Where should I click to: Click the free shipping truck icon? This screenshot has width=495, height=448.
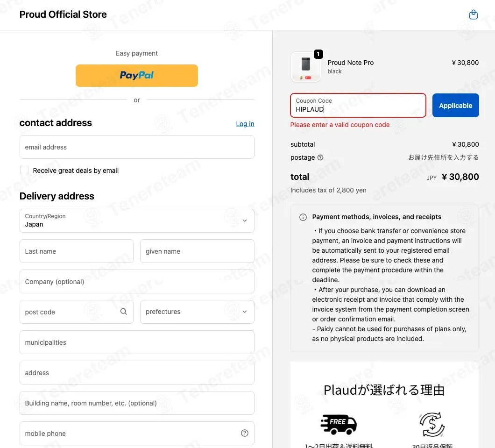tap(339, 424)
